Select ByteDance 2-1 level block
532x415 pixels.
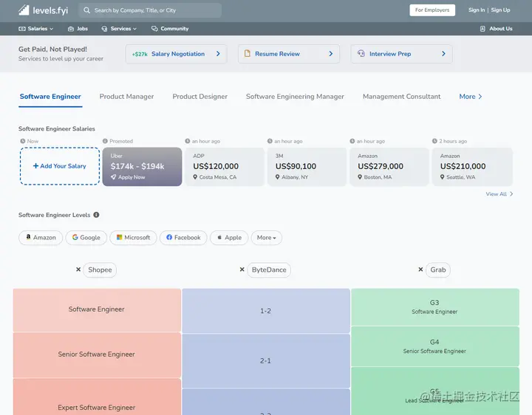pyautogui.click(x=266, y=361)
